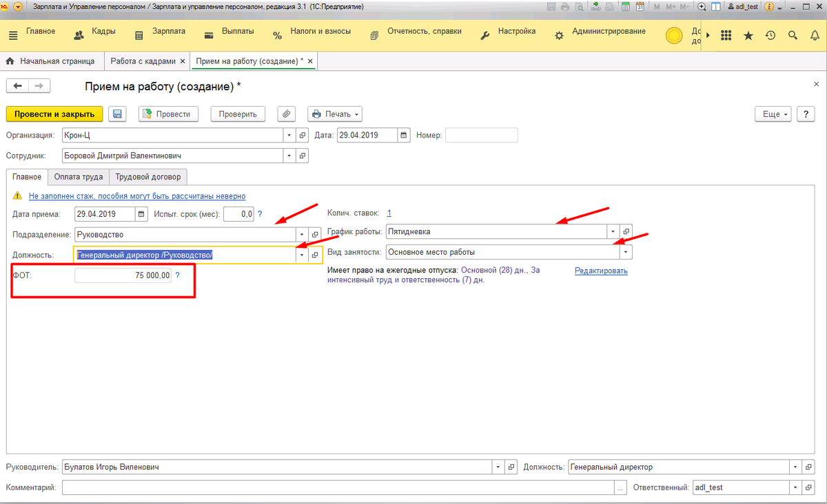Open the Подразделение record via its open icon
827x504 pixels.
coord(315,235)
